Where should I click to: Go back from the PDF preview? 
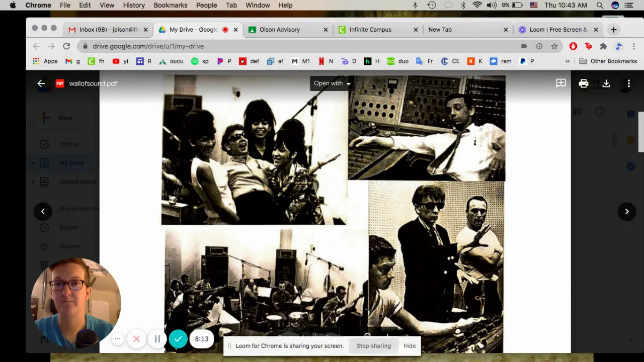coord(41,83)
